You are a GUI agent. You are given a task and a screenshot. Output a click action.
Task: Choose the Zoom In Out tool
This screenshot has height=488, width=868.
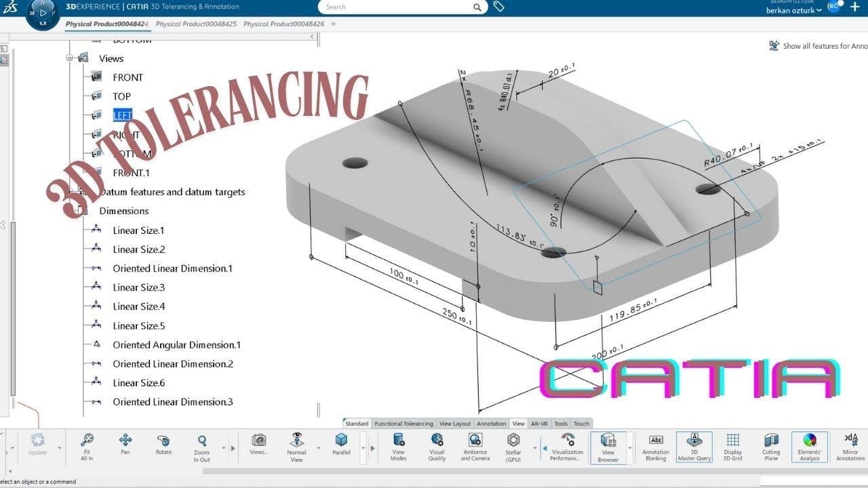201,447
